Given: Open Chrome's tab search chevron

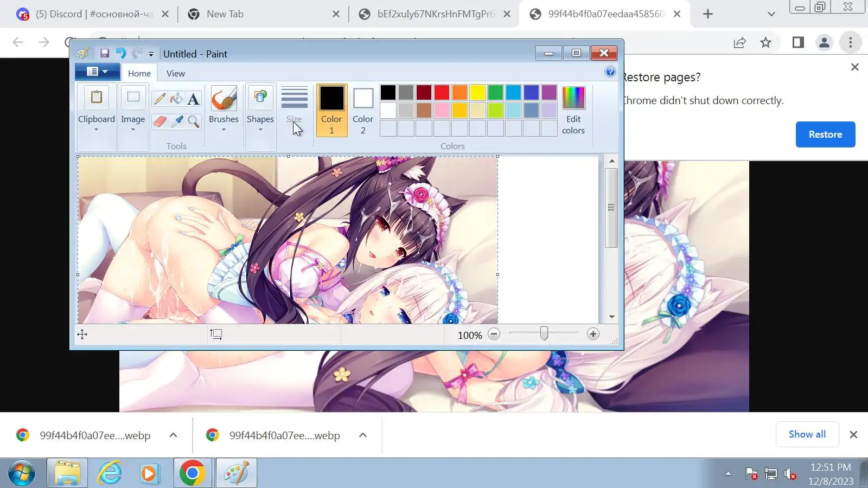Looking at the screenshot, I should (x=771, y=14).
